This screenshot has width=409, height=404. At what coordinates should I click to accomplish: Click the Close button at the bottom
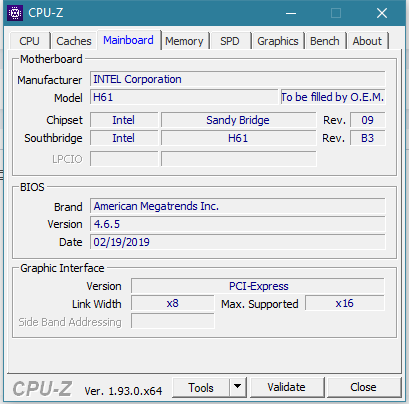click(x=363, y=387)
